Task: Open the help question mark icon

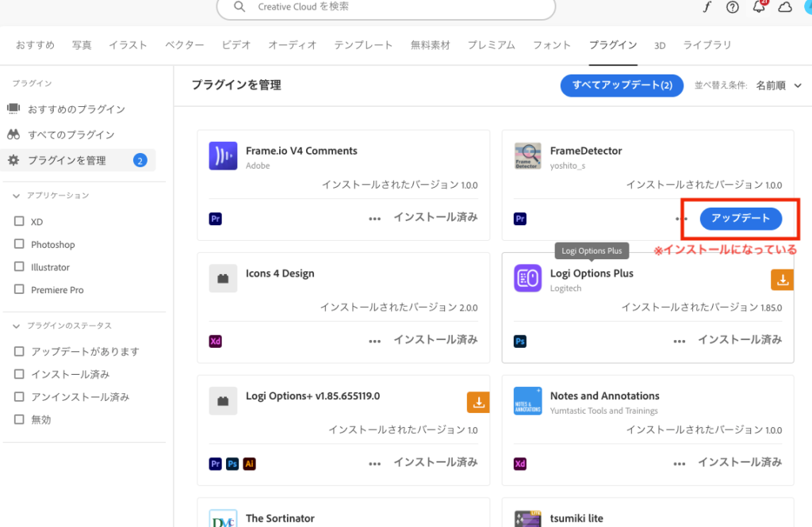Action: click(732, 6)
